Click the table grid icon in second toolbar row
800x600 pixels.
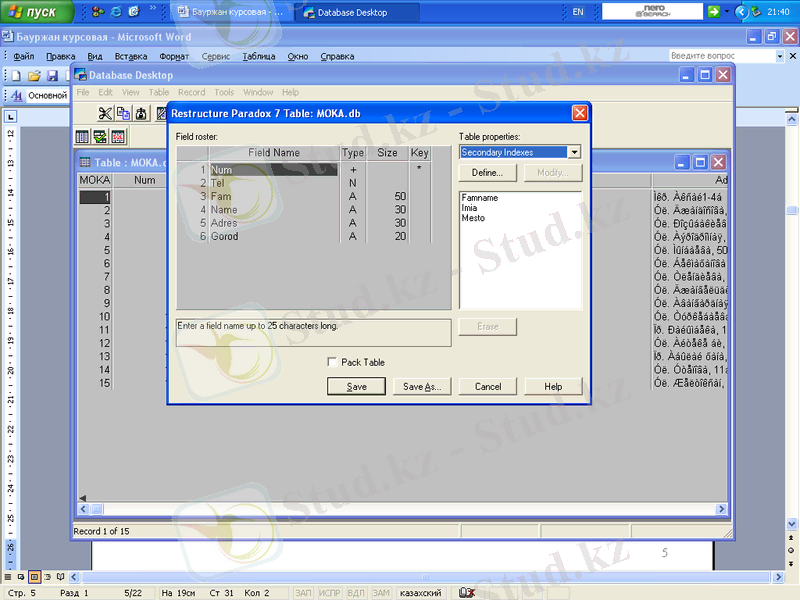tap(82, 137)
